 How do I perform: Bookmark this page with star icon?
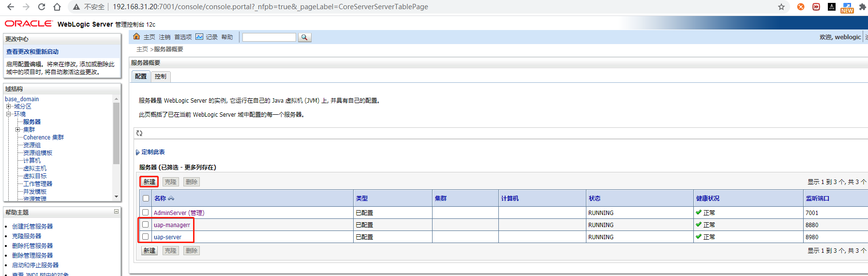coord(781,7)
